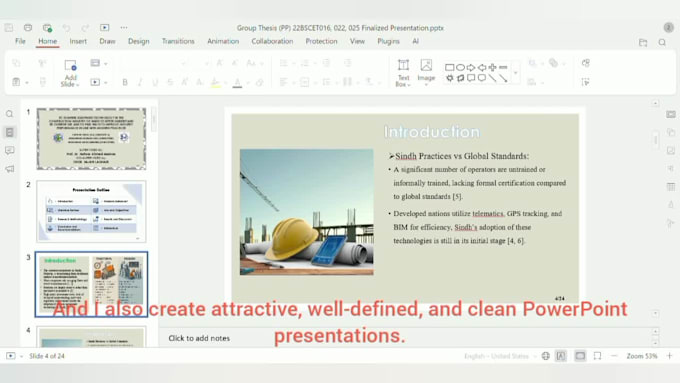This screenshot has height=383, width=680.
Task: Click the 'Click to add notes' field
Action: [199, 338]
